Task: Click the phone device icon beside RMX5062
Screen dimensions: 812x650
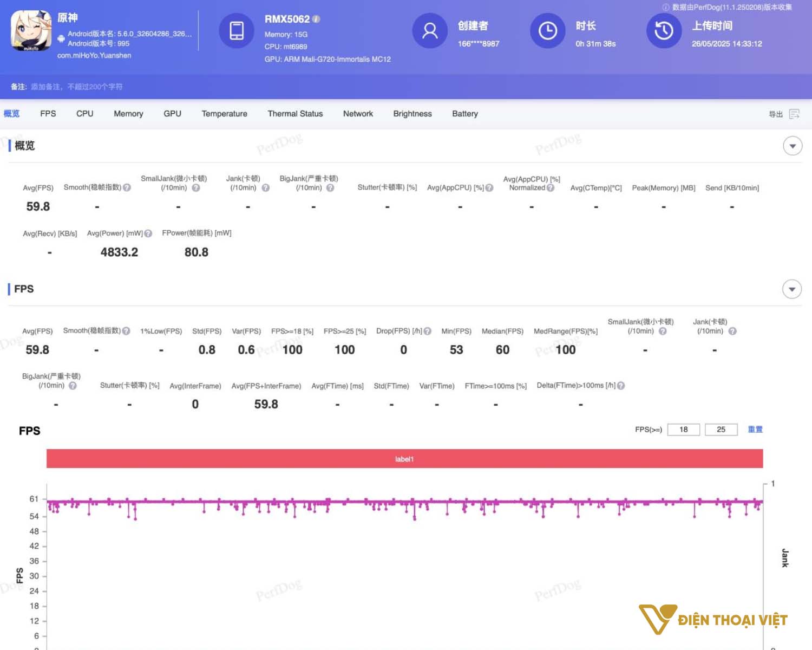Action: pyautogui.click(x=237, y=31)
